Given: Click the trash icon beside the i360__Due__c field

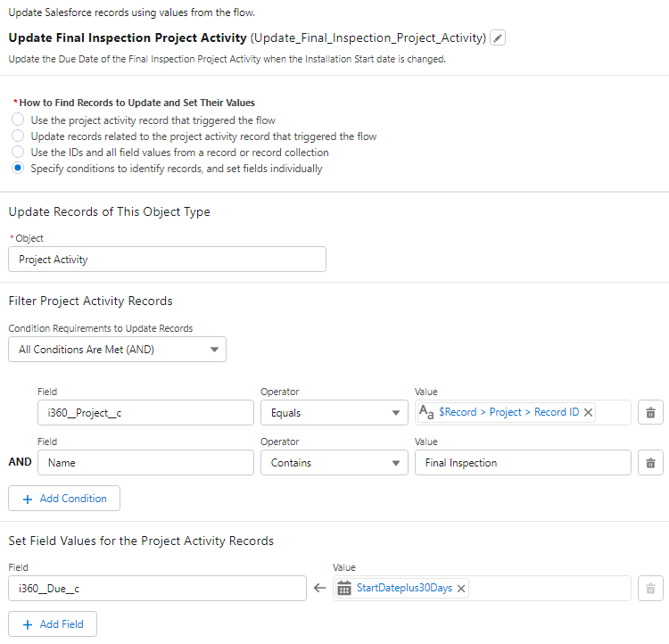Looking at the screenshot, I should tap(650, 589).
